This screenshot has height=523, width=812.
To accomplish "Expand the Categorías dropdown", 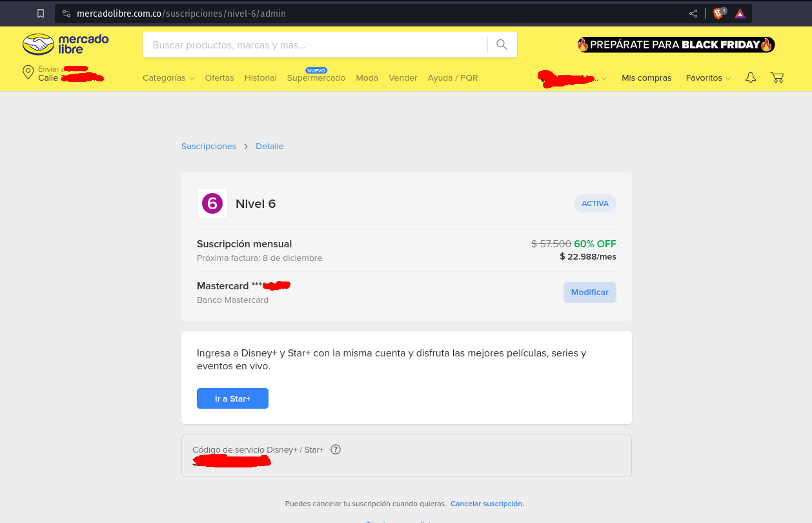I will pos(168,77).
